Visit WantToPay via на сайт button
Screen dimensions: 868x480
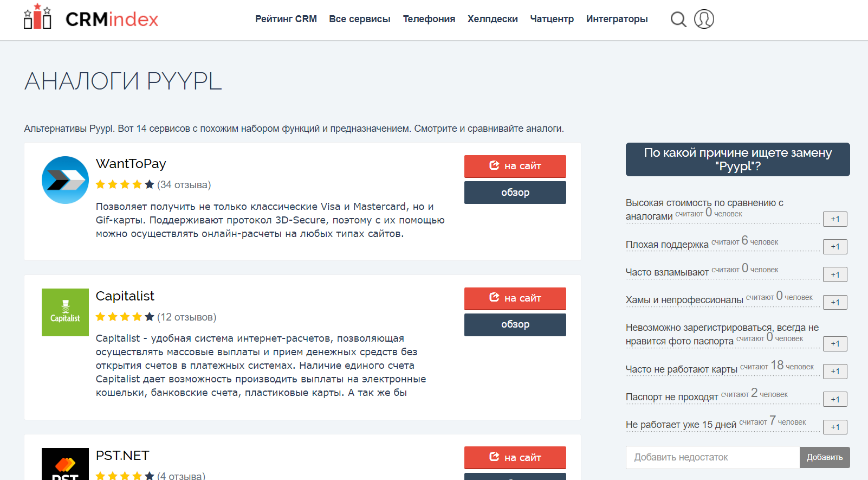click(515, 166)
